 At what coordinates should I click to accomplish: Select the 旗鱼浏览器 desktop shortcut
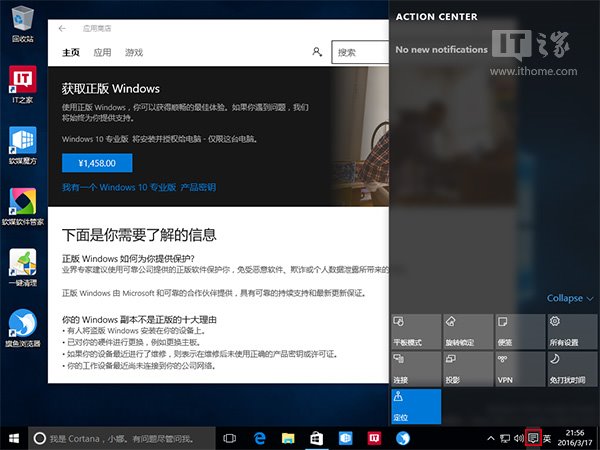(23, 328)
